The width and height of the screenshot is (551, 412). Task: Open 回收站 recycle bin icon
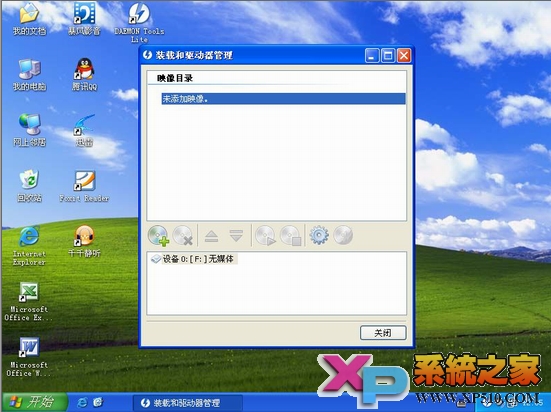[29, 186]
